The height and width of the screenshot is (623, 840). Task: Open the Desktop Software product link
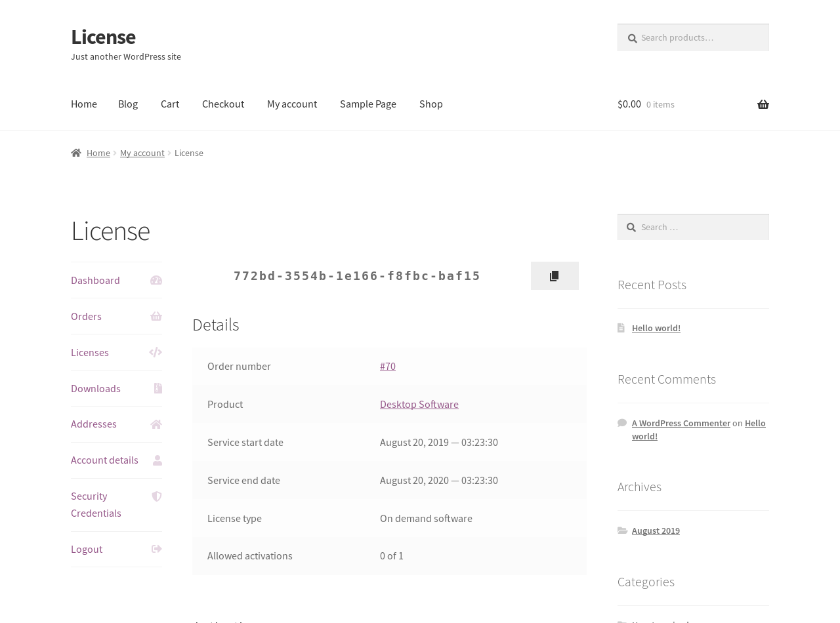point(419,404)
